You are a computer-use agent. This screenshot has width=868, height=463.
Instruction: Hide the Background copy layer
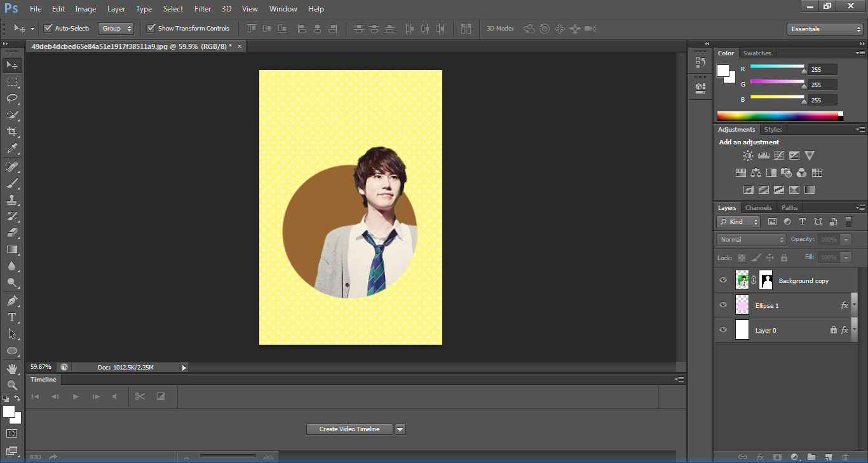point(722,280)
